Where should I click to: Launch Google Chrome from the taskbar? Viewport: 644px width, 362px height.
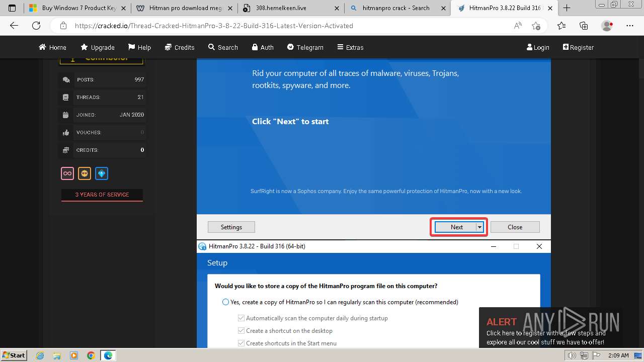coord(91,355)
